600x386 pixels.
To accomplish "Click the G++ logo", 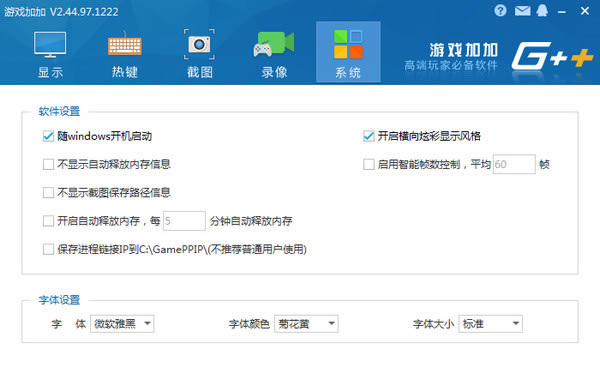I will [x=552, y=56].
